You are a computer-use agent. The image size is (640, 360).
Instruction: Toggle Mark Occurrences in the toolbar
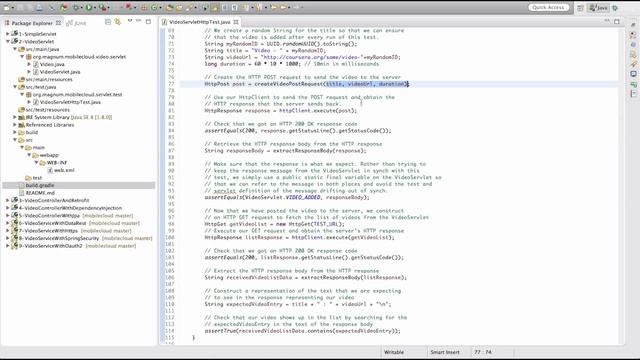[x=215, y=7]
